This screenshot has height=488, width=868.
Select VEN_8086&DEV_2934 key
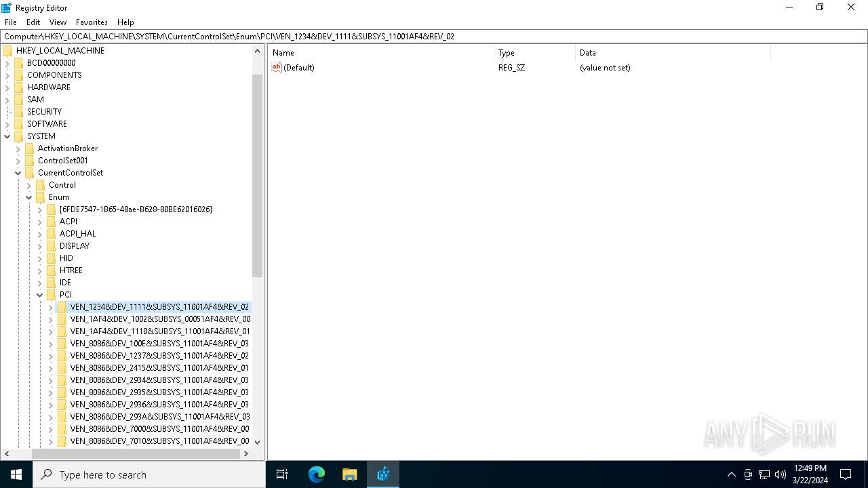tap(159, 380)
